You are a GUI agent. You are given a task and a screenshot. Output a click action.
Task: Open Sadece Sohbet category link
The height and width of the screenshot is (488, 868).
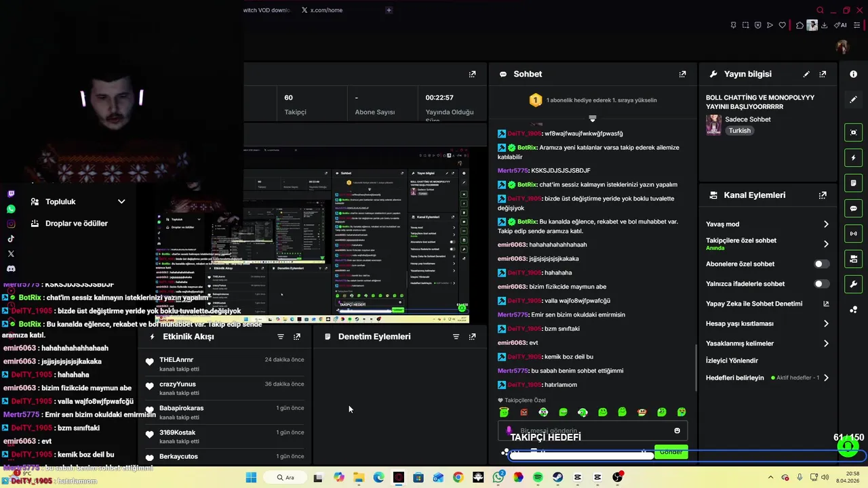[748, 119]
